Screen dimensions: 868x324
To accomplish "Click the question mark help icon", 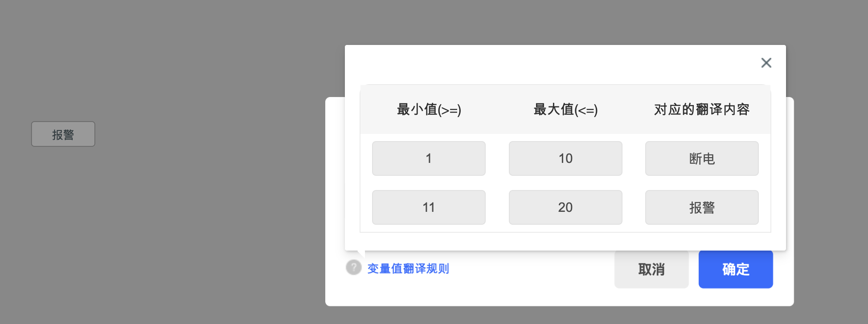I will [x=354, y=267].
